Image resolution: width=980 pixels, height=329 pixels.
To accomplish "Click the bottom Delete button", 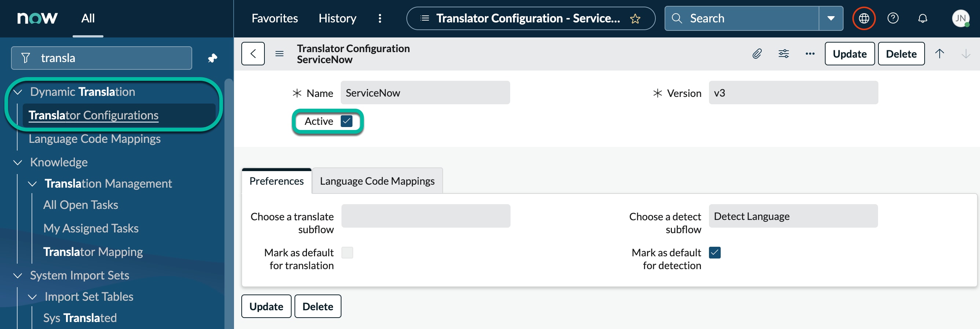I will [318, 306].
